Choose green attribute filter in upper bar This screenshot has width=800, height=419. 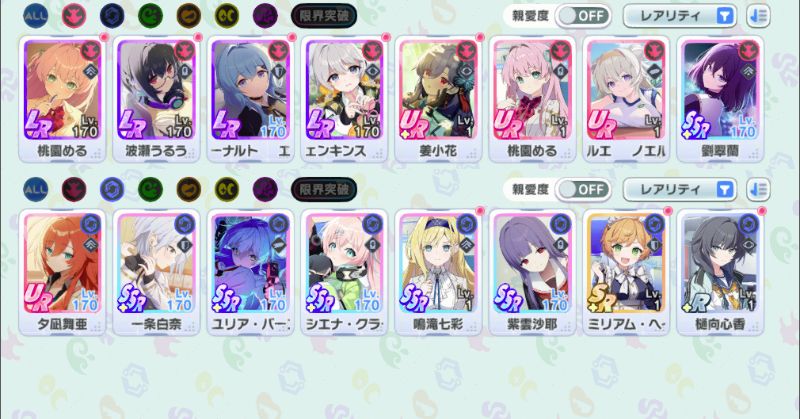coord(151,16)
